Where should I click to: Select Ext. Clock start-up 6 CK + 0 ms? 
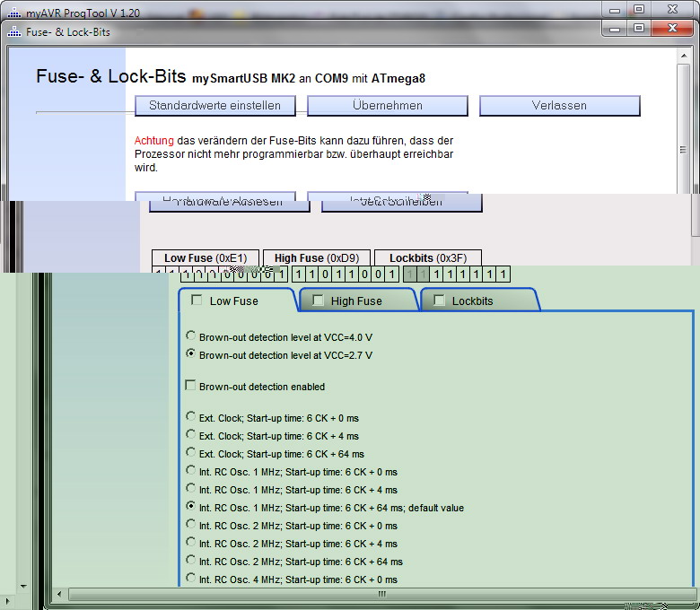(x=190, y=417)
